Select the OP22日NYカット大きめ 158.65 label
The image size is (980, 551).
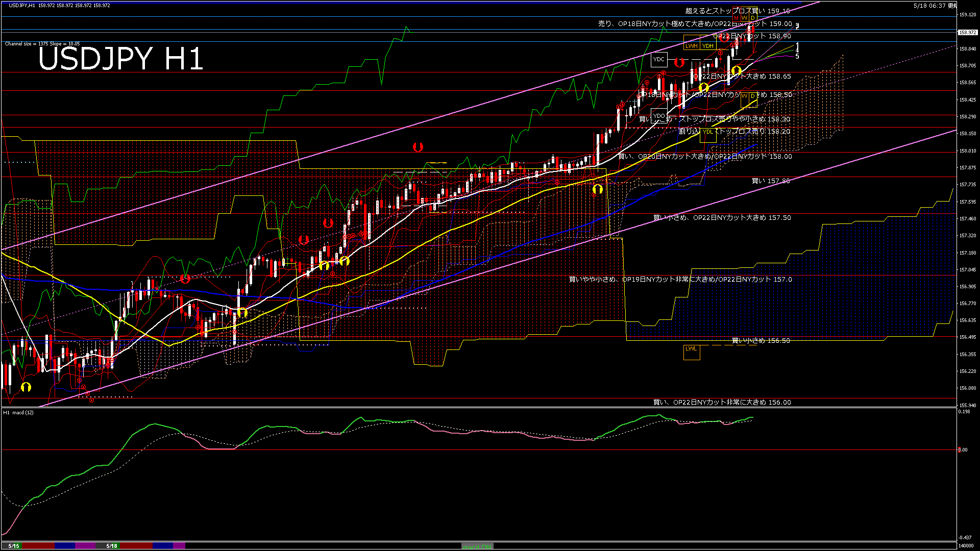(742, 77)
